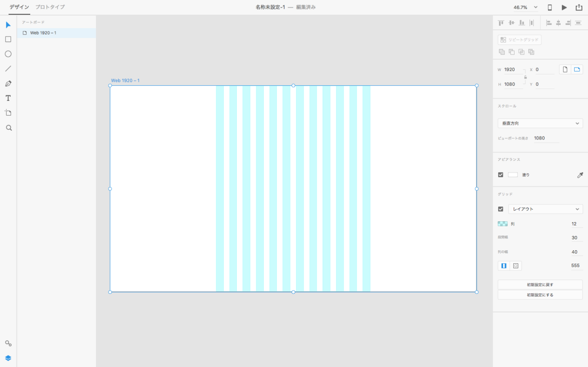Viewport: 588px width, 367px height.
Task: Select the Ellipse tool
Action: [x=8, y=54]
